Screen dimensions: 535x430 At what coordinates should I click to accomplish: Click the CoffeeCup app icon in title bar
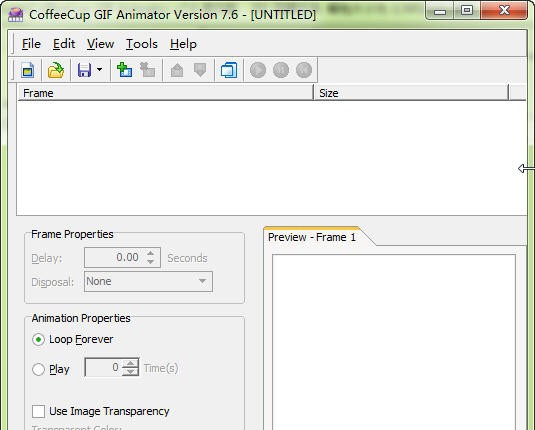(x=15, y=15)
